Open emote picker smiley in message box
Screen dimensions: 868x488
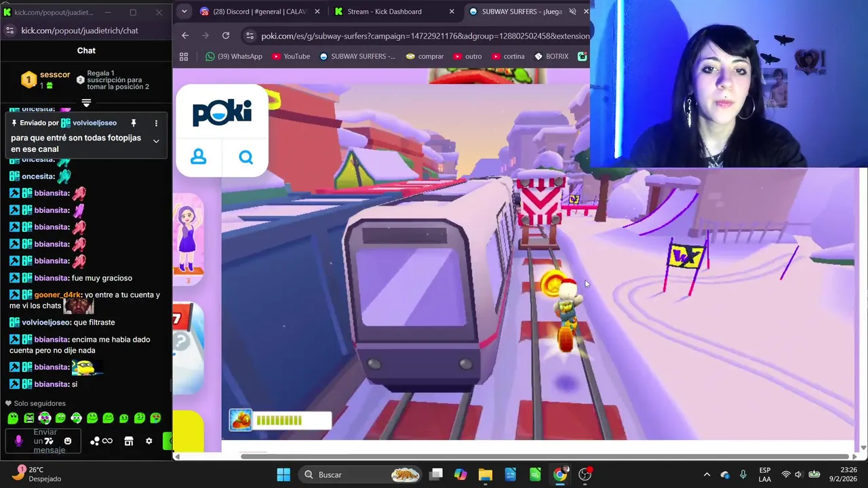68,441
